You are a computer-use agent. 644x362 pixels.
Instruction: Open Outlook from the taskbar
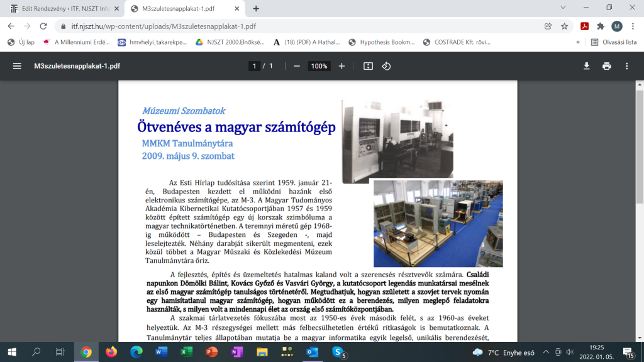click(x=313, y=352)
